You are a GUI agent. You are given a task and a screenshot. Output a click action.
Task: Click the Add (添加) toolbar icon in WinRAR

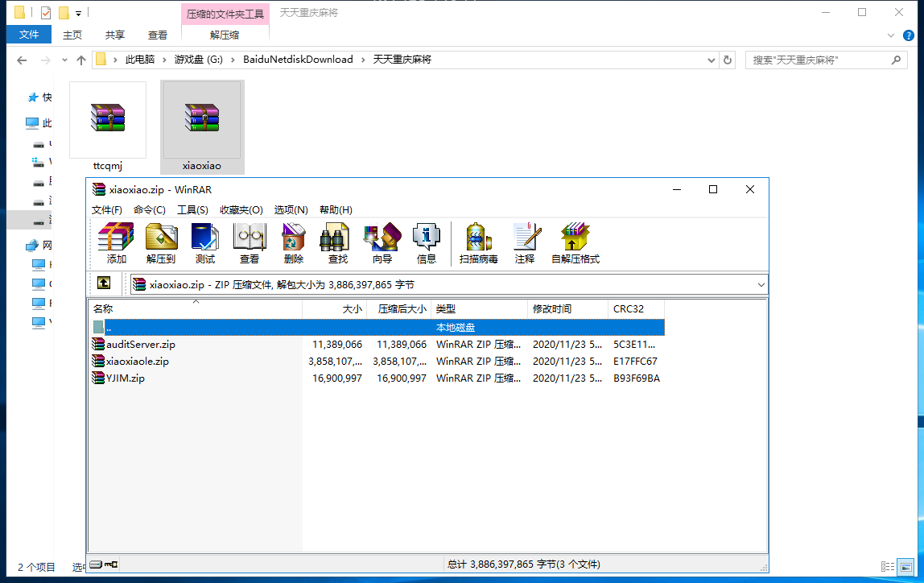116,243
